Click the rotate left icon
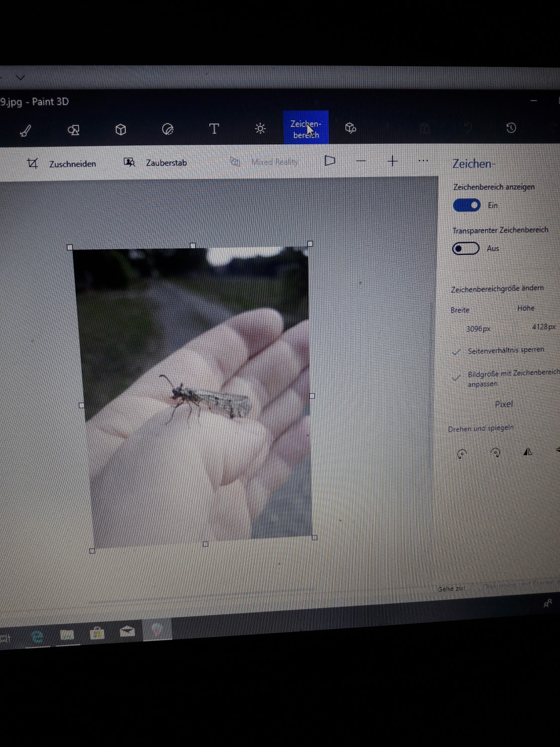Screen dimensions: 560x747 point(462,453)
